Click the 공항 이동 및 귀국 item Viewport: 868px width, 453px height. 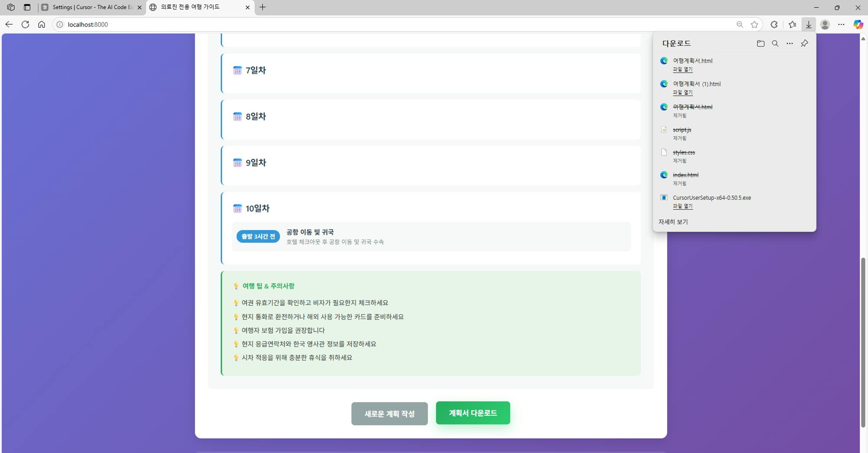pos(431,237)
